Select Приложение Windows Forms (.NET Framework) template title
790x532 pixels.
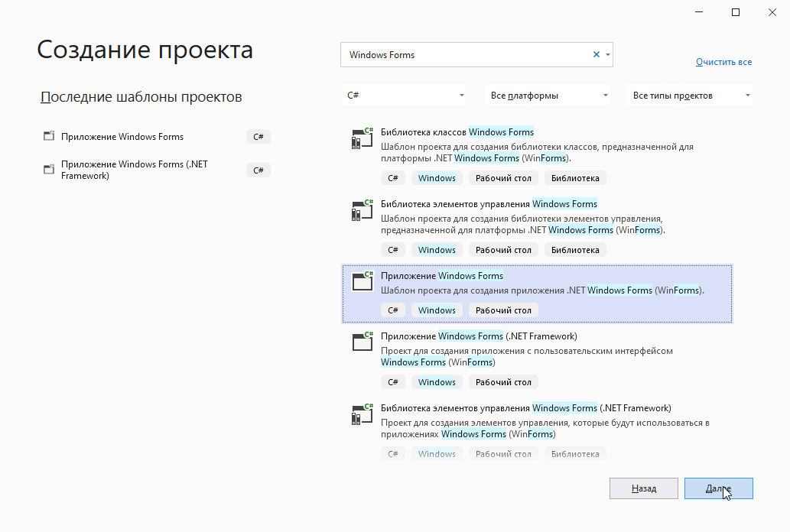(x=479, y=336)
